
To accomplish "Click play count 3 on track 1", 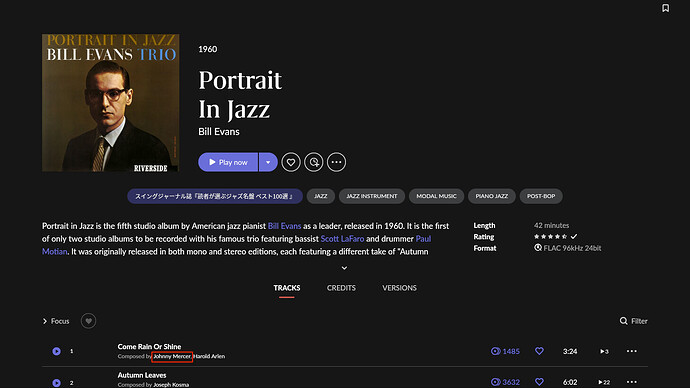I will [x=604, y=351].
